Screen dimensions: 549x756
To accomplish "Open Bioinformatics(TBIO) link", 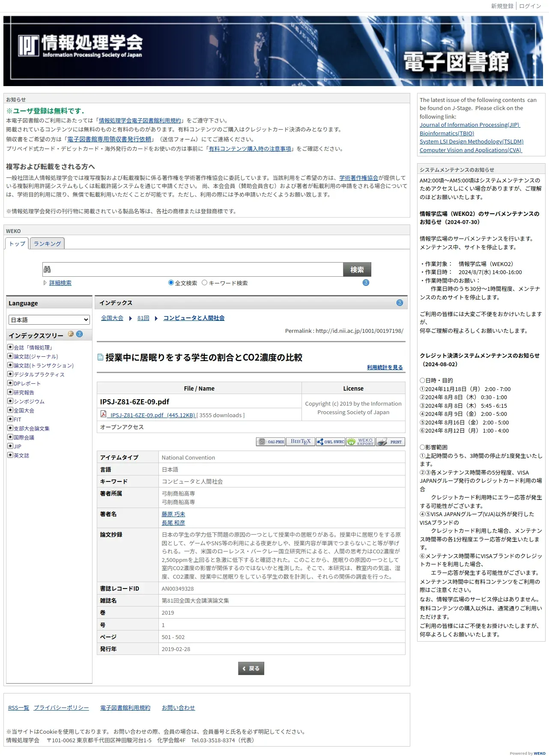I will (x=447, y=133).
